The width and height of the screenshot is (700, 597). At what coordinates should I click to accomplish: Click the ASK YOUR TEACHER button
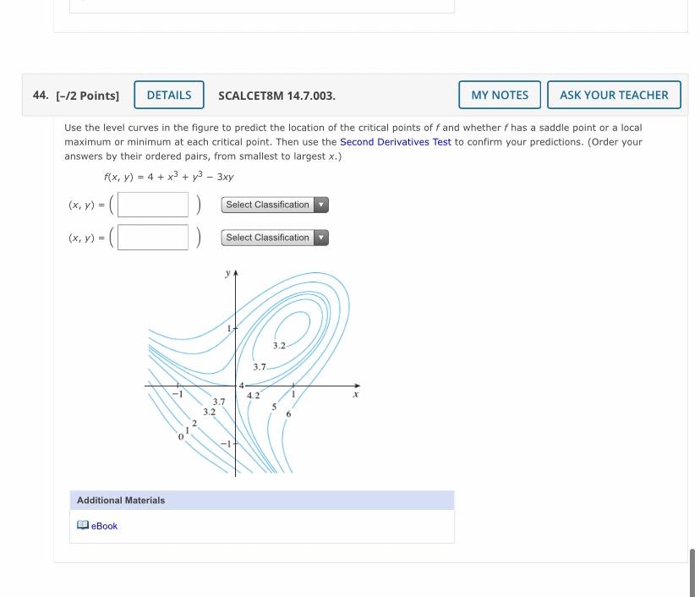613,95
